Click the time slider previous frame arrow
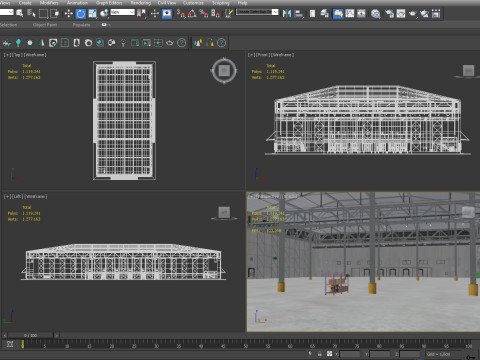The width and height of the screenshot is (480, 360). click(x=4, y=335)
